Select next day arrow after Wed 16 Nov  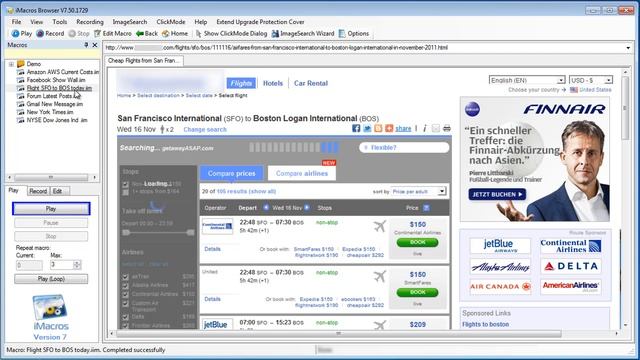pyautogui.click(x=307, y=208)
